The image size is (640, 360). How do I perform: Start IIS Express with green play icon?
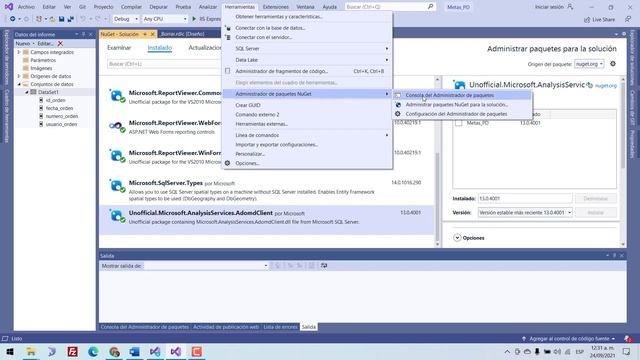click(194, 19)
